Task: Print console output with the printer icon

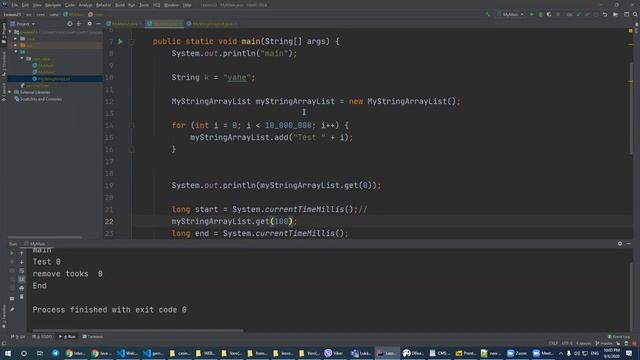Action: (x=22, y=288)
